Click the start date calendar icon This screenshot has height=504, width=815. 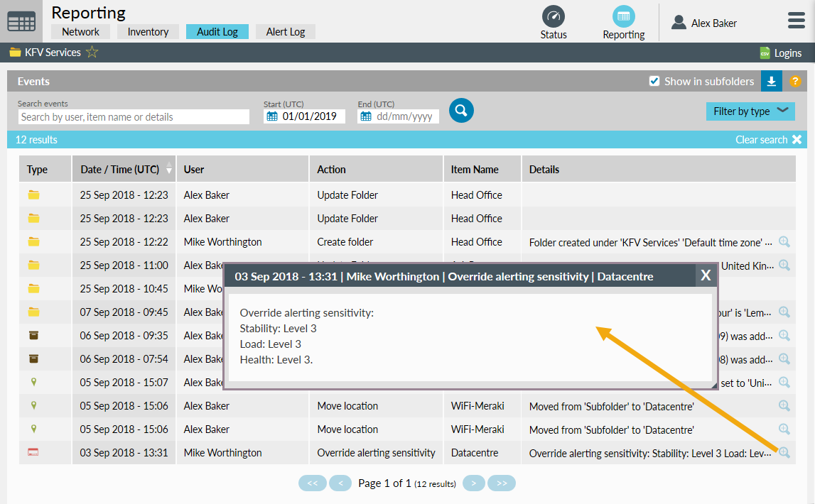click(272, 116)
